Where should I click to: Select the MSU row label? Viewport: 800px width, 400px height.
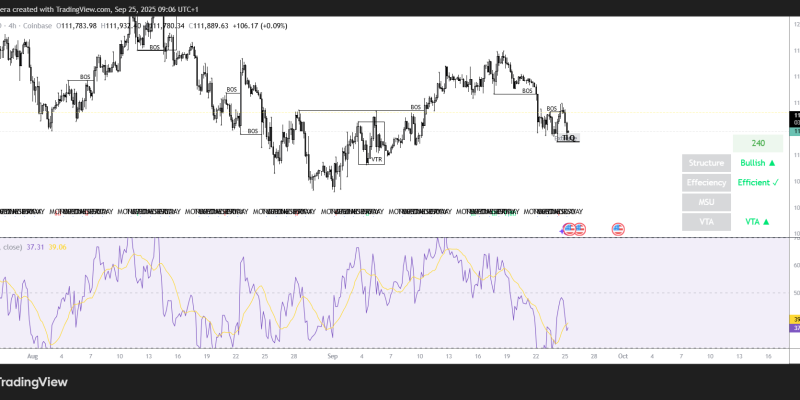pos(706,202)
